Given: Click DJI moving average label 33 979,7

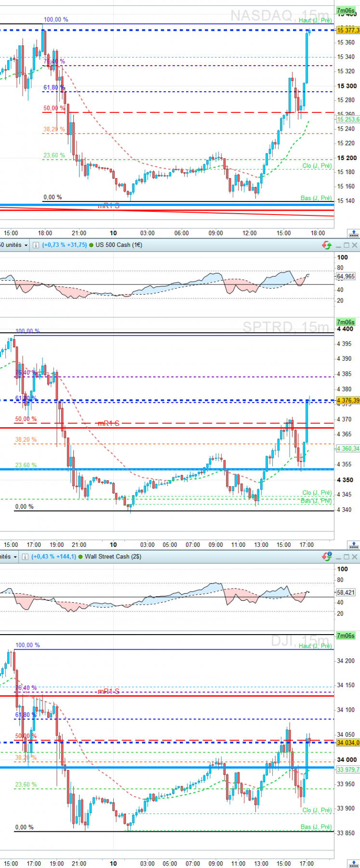Looking at the screenshot, I should pyautogui.click(x=348, y=770).
